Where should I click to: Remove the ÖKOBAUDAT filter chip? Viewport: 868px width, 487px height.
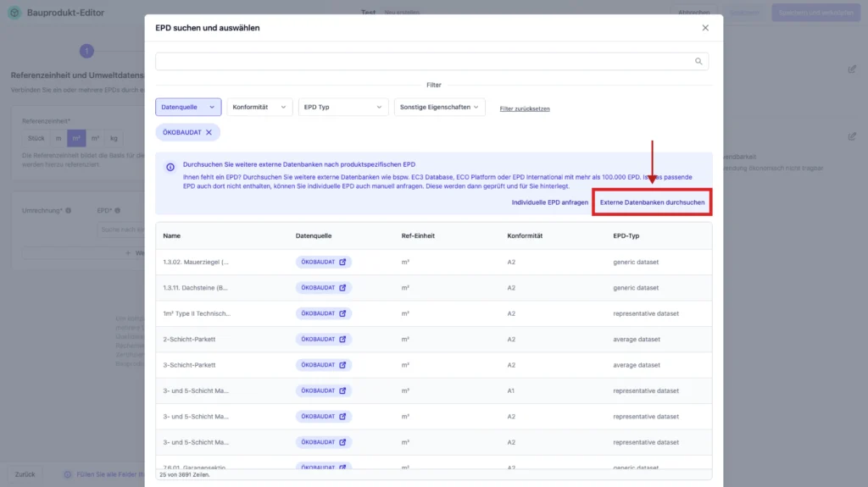(x=209, y=132)
